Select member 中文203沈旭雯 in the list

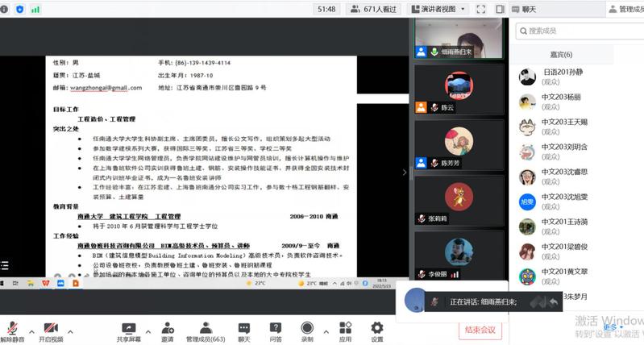click(x=577, y=202)
